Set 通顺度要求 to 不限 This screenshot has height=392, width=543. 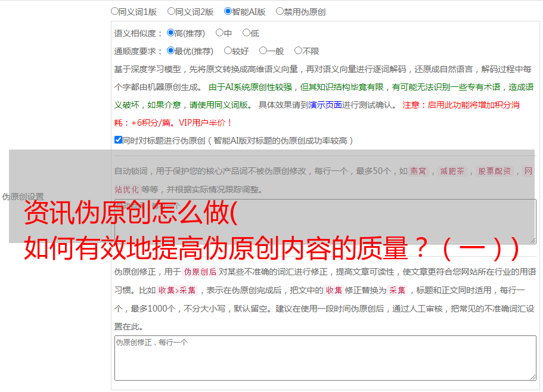coord(298,51)
